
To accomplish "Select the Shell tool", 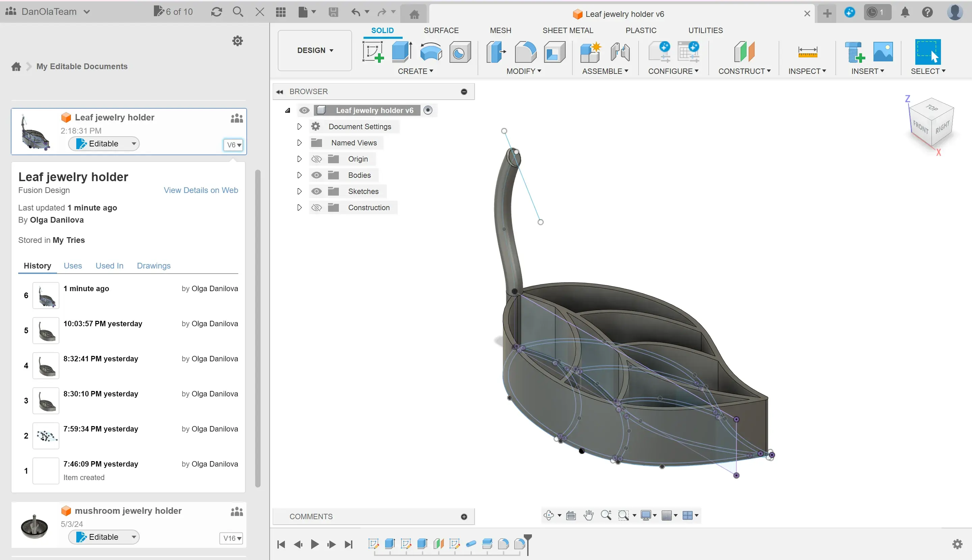I will pyautogui.click(x=555, y=52).
